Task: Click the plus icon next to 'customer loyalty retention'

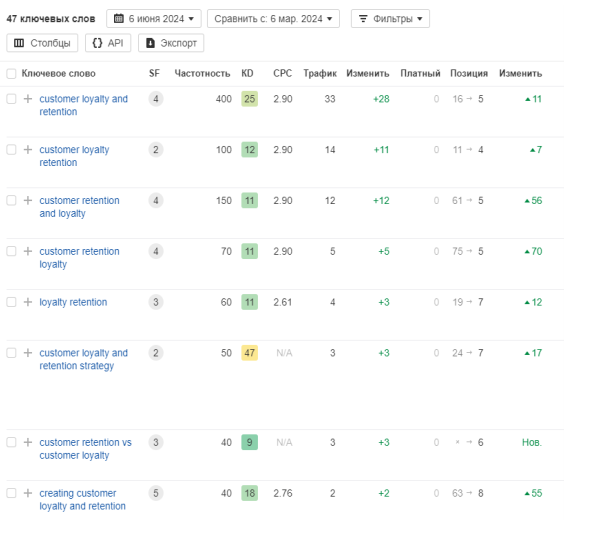Action: pos(28,150)
